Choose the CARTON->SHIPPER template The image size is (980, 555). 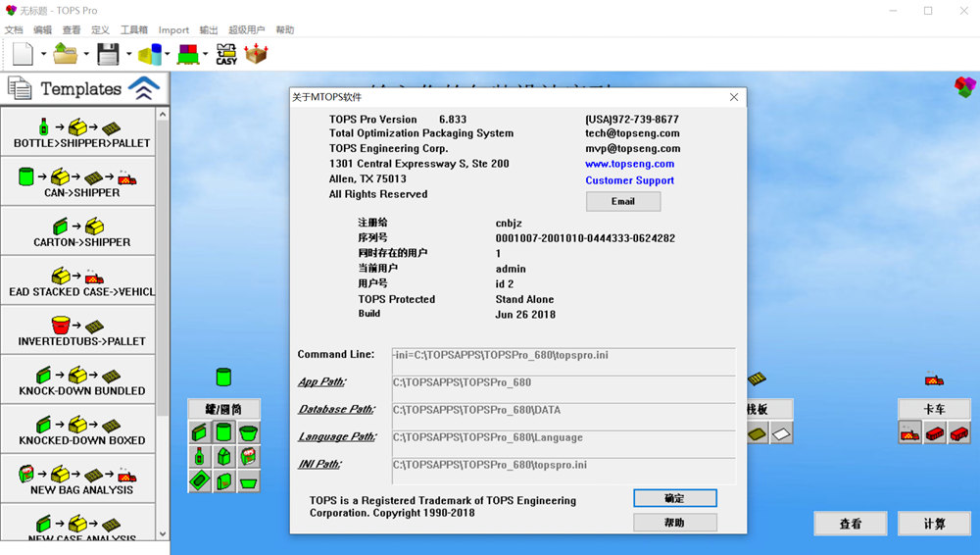(78, 230)
